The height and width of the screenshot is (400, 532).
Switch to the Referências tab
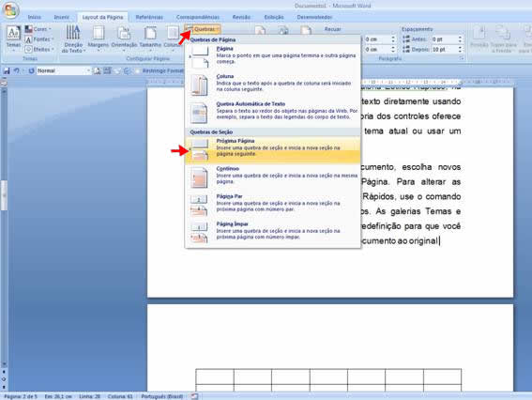point(149,17)
